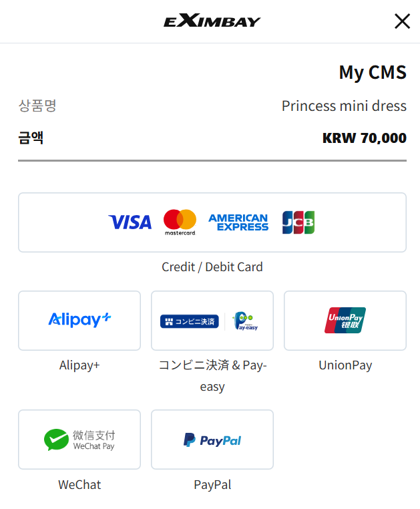Click the KRW 70,000 amount

[364, 138]
